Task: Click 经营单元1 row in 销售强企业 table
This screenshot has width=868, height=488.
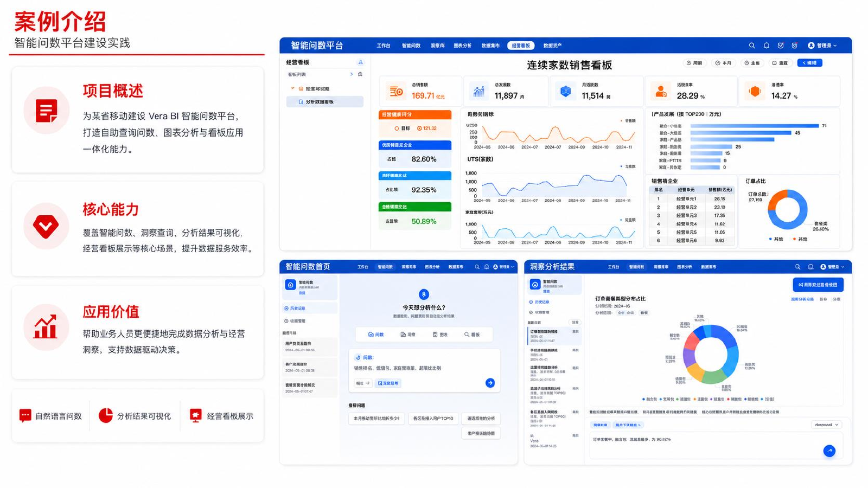Action: [x=692, y=198]
